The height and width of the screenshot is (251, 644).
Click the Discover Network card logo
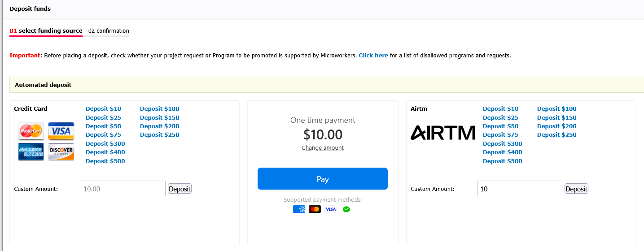point(61,151)
